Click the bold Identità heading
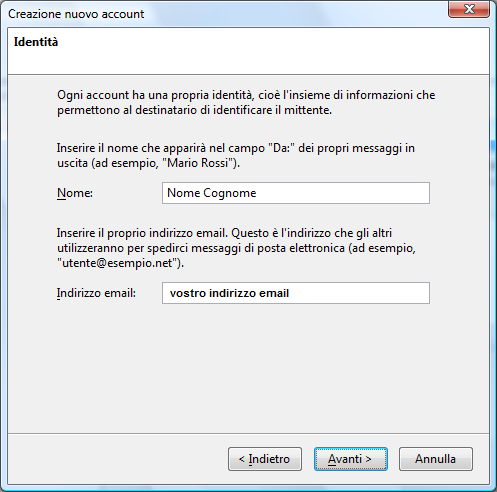 (36, 42)
